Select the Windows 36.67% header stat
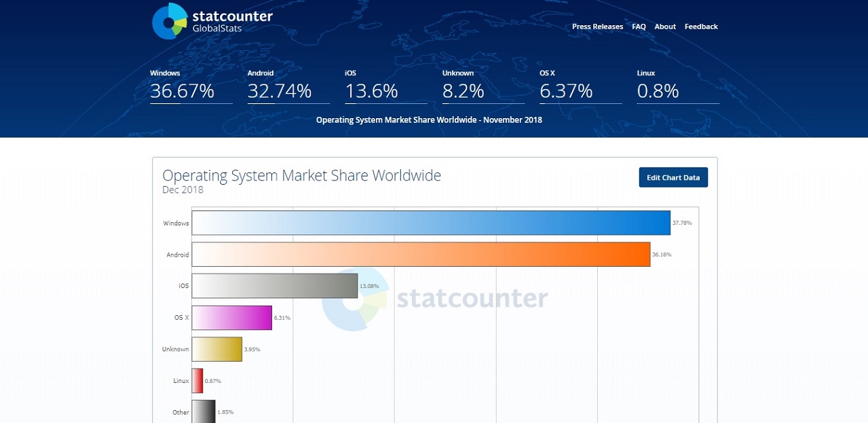The width and height of the screenshot is (868, 423). pos(191,86)
